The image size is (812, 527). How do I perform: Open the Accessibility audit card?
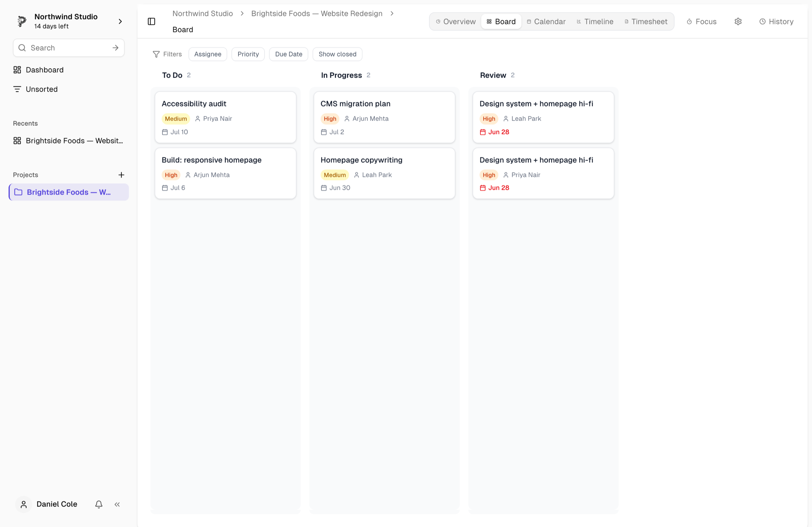pyautogui.click(x=226, y=117)
